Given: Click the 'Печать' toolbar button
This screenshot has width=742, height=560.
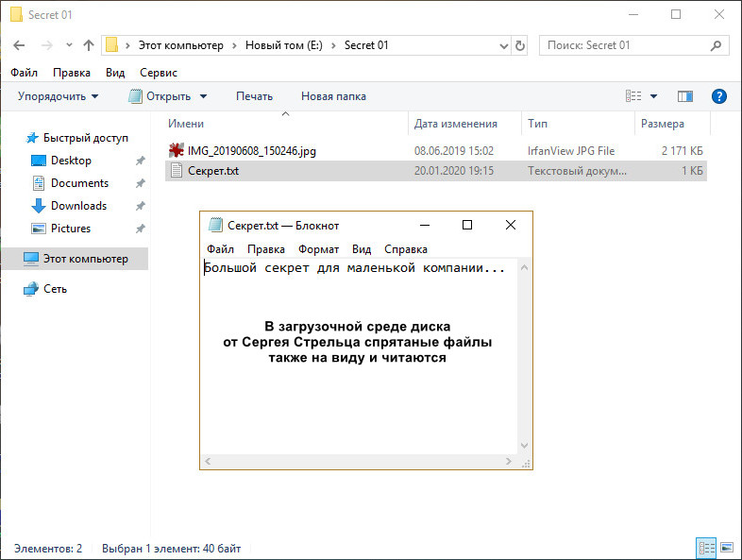Looking at the screenshot, I should [255, 96].
